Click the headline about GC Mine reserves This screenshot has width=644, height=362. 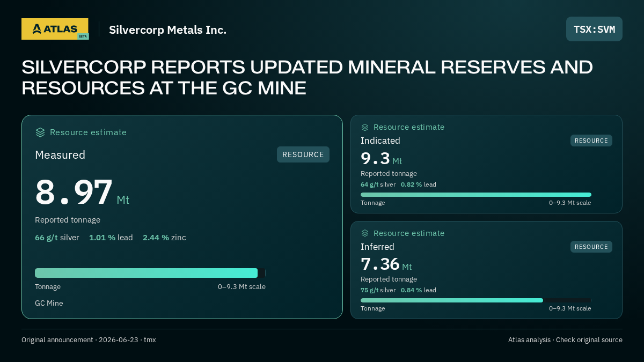(307, 77)
